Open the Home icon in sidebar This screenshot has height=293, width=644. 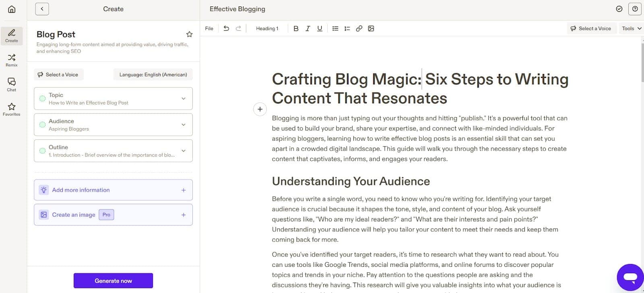click(12, 9)
